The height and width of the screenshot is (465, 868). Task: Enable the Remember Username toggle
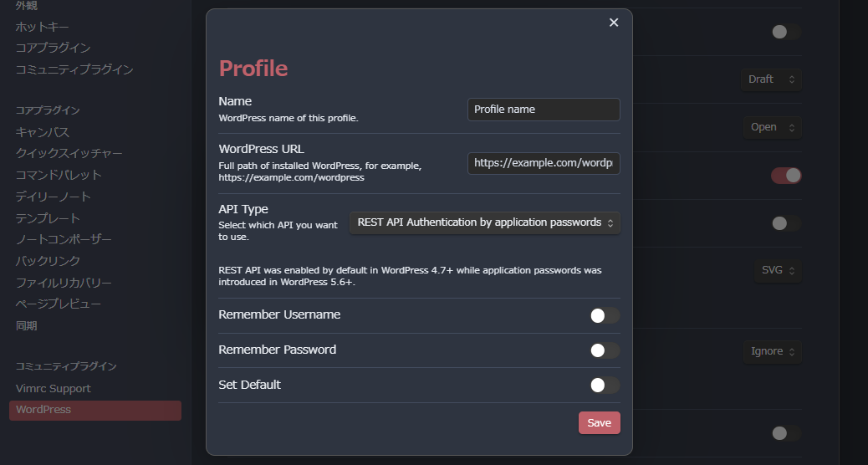pyautogui.click(x=605, y=315)
